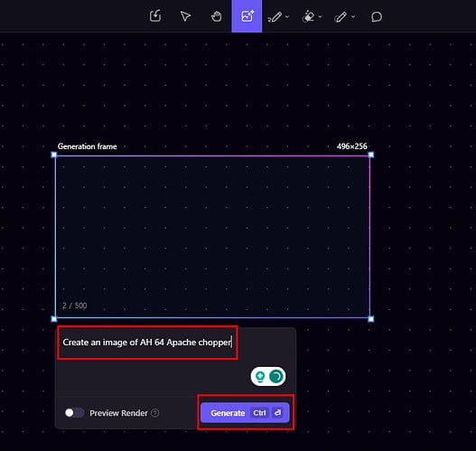The width and height of the screenshot is (476, 451).
Task: Click the Generate button
Action: tap(245, 413)
